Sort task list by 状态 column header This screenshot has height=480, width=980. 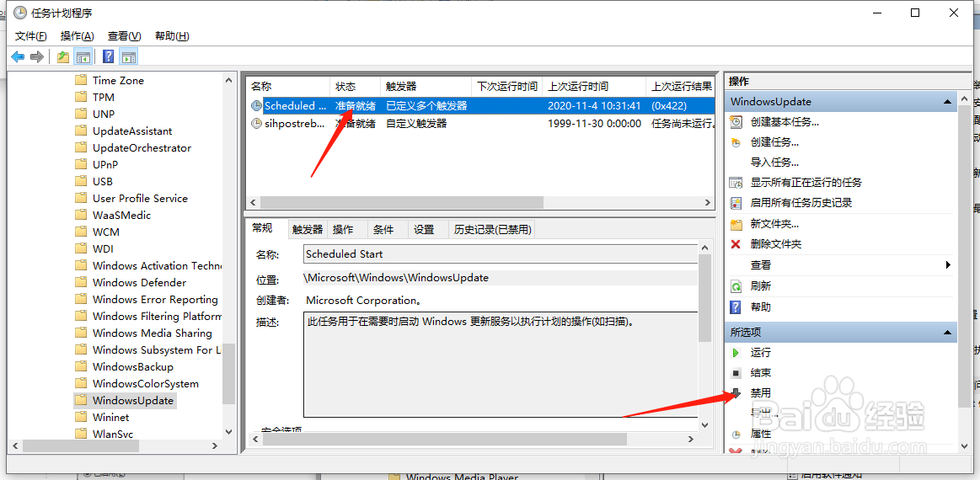pyautogui.click(x=355, y=86)
